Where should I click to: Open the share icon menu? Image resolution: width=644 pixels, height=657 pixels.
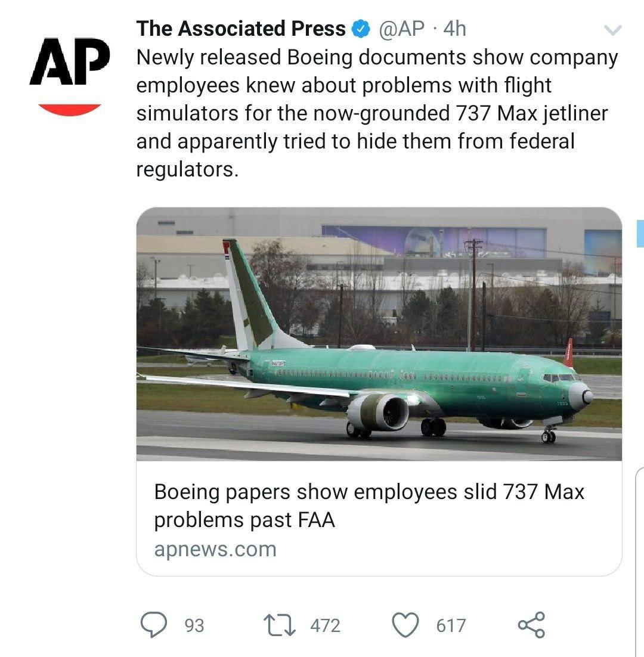[x=531, y=625]
